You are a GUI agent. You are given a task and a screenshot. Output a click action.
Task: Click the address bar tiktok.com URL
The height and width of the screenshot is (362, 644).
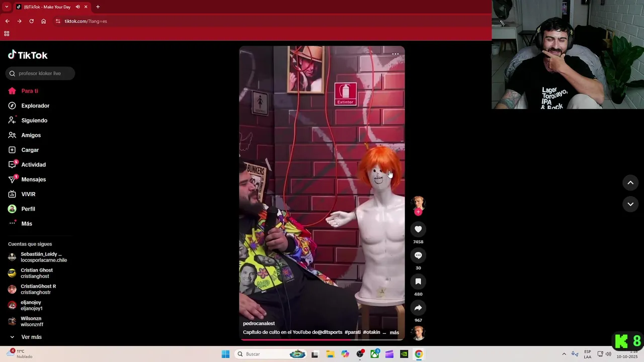[x=86, y=21]
